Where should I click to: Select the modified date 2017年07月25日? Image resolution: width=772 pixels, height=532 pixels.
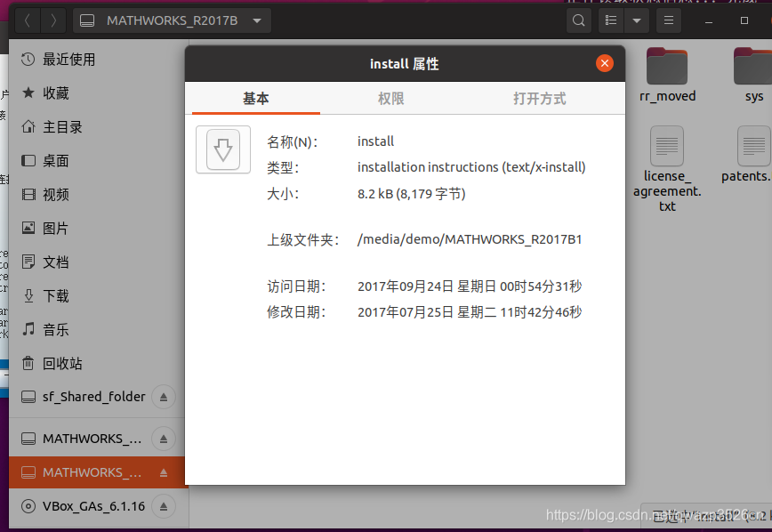click(x=470, y=311)
